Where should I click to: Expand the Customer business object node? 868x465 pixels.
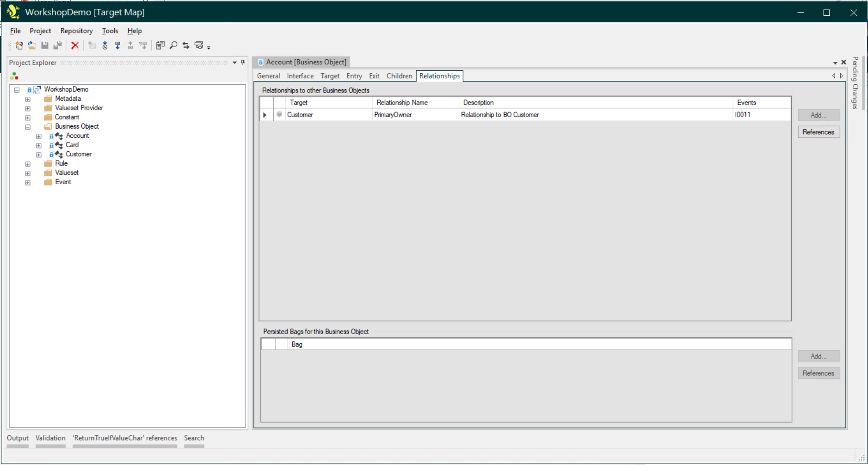[39, 155]
